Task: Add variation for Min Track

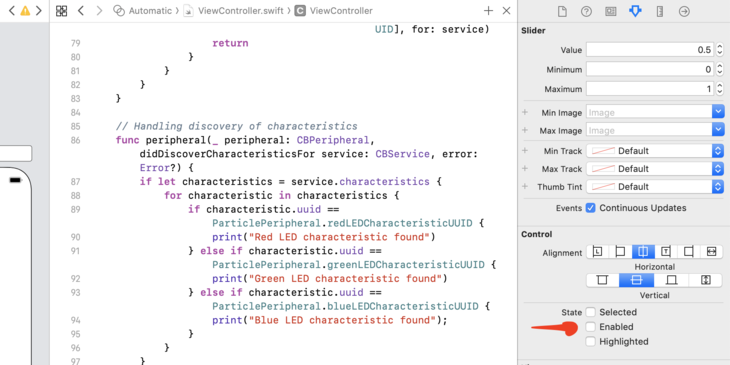Action: coord(525,150)
